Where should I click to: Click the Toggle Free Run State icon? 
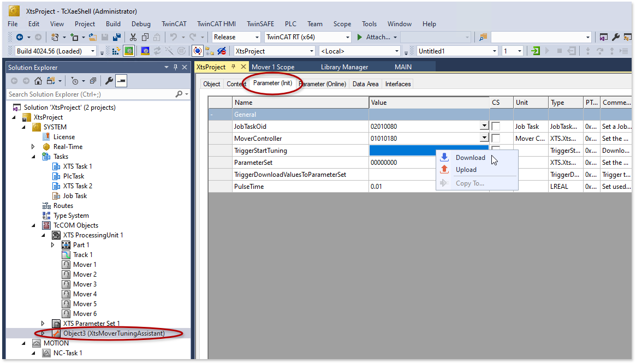tap(198, 51)
